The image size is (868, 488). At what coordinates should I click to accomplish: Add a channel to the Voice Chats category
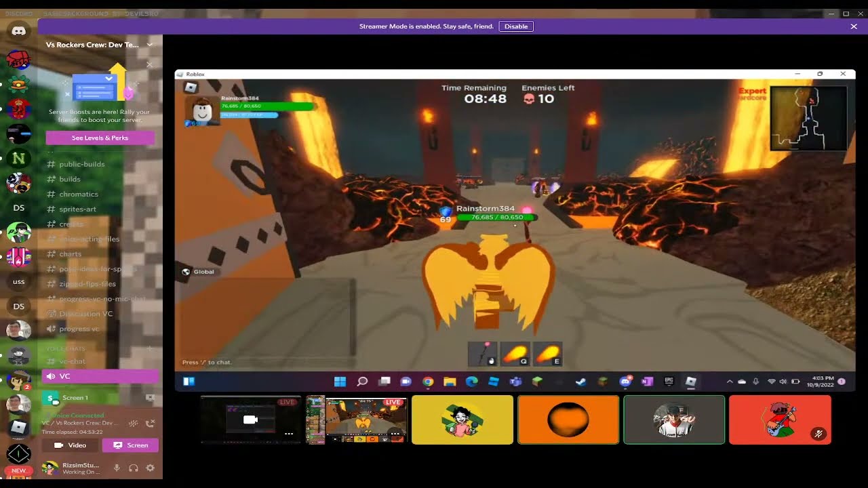151,348
